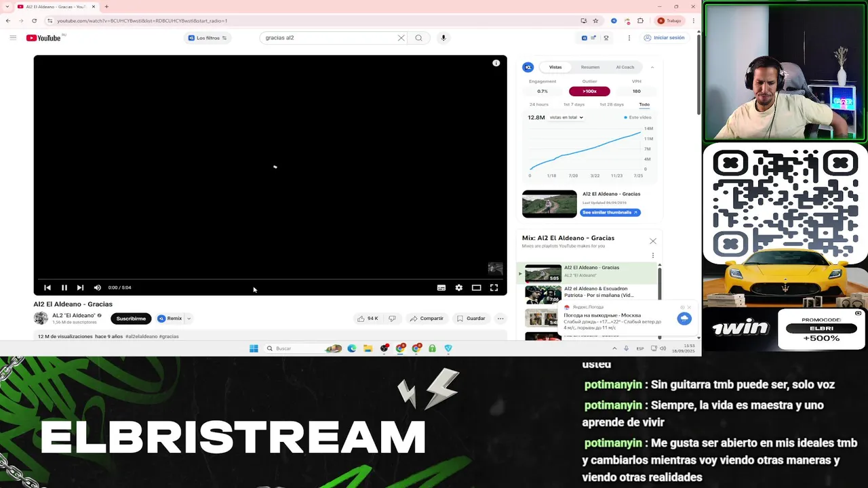868x488 pixels.
Task: Collapse the analytics panel chevron
Action: coord(652,67)
